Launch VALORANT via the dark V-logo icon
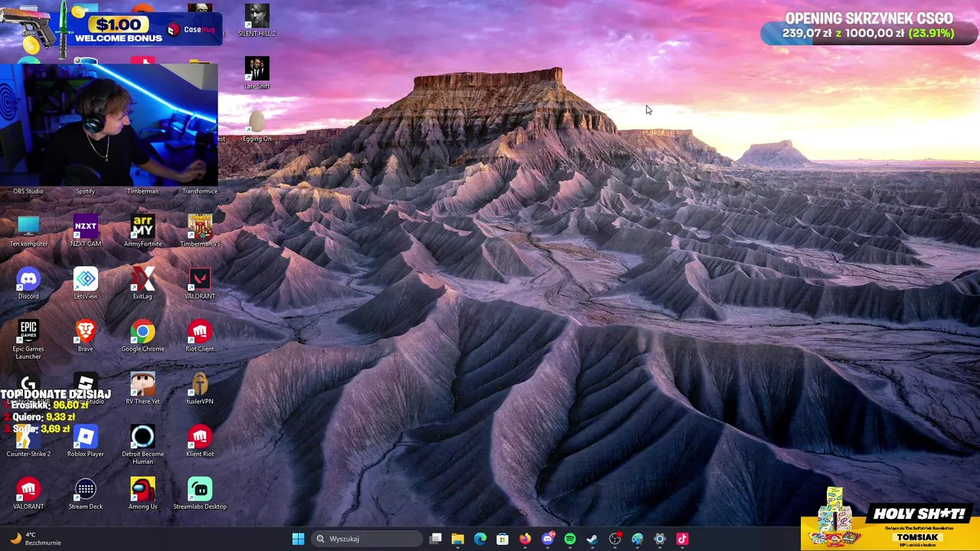This screenshot has height=551, width=980. [x=200, y=283]
